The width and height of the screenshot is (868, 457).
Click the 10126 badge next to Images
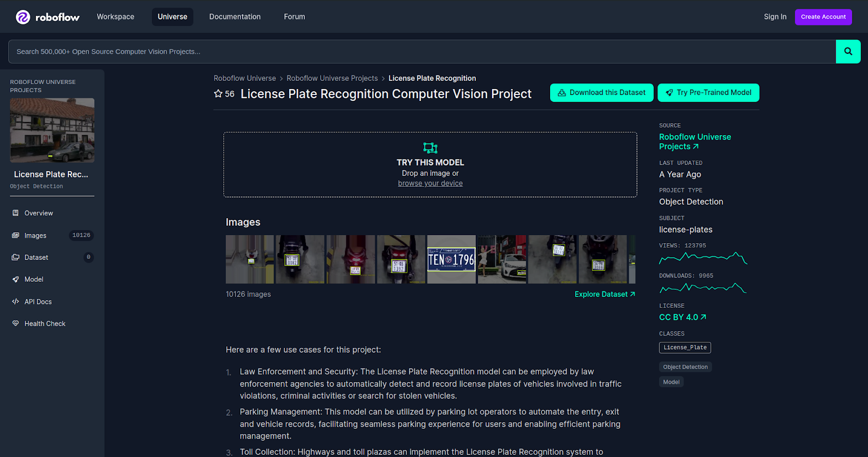coord(81,236)
